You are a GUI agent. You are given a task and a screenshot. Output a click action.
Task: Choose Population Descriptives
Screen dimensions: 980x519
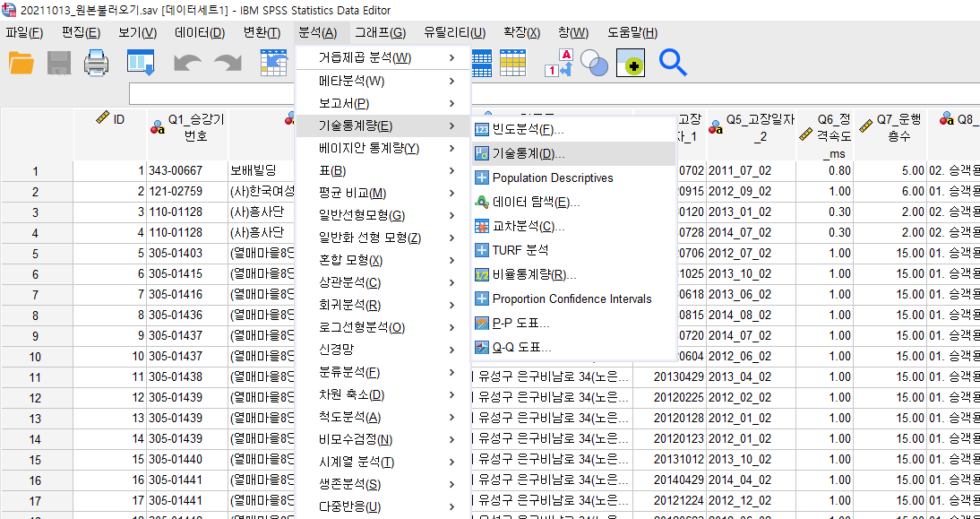(573, 178)
